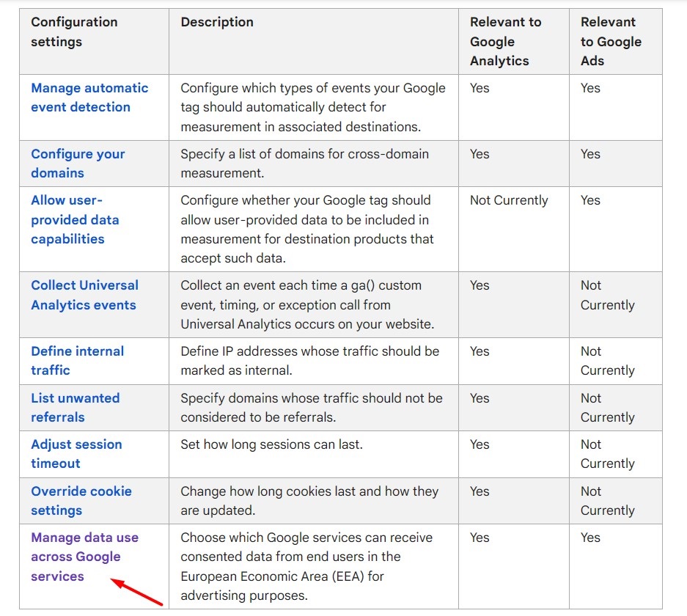Viewport: 687px width, 616px height.
Task: Click Google Ads 'Yes' in Allow user-provided data row
Action: click(x=590, y=200)
